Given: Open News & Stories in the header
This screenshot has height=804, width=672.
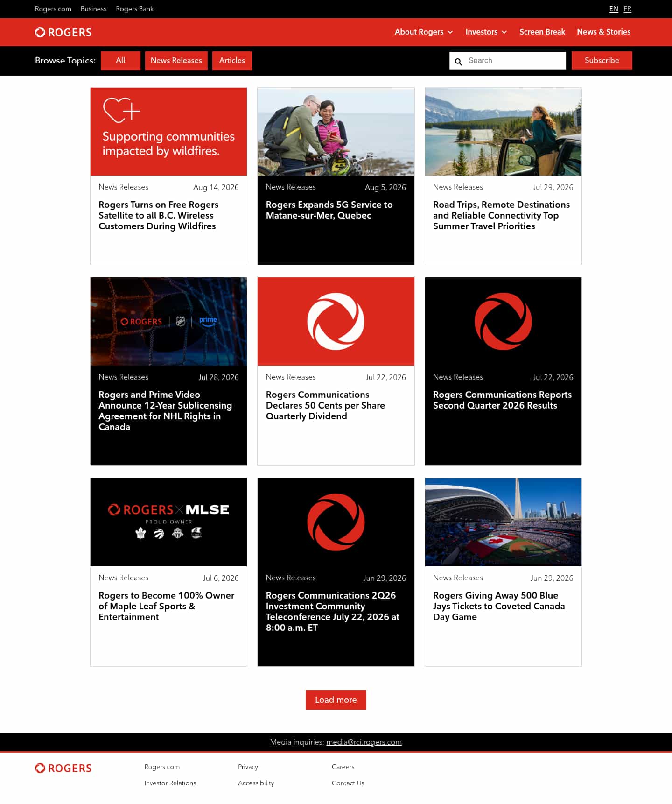Looking at the screenshot, I should coord(603,32).
